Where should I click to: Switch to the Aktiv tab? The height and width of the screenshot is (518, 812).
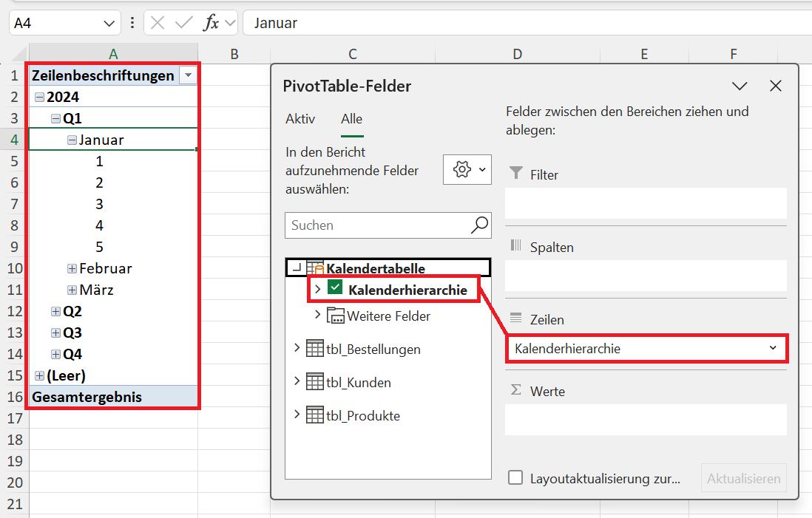(x=300, y=119)
